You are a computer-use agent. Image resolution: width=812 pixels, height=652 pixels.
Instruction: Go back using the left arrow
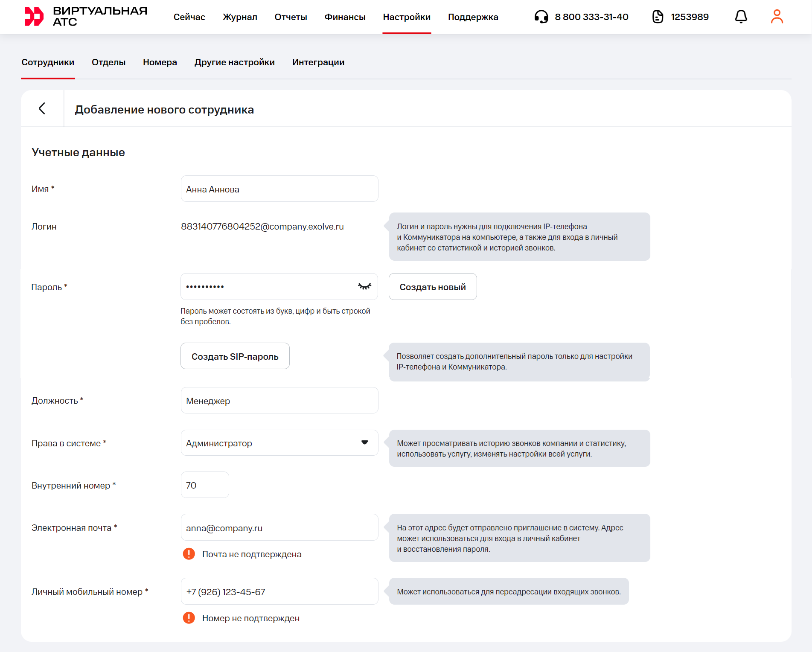coord(42,109)
